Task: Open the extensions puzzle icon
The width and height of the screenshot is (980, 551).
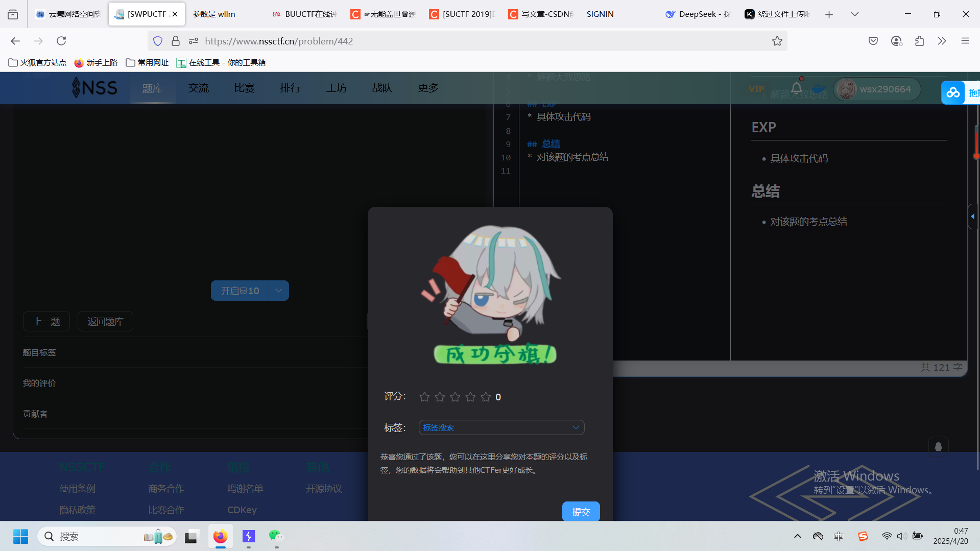Action: click(x=919, y=41)
